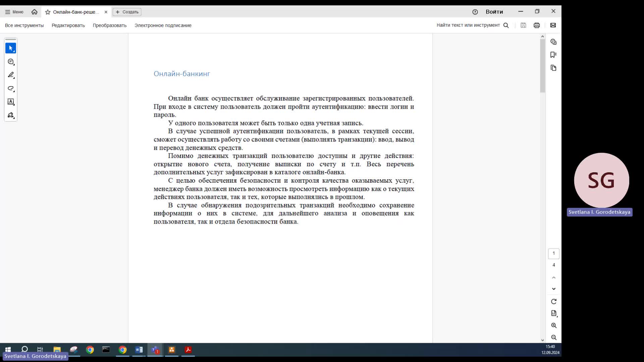The width and height of the screenshot is (644, 362).
Task: Click the search magnifier icon
Action: (x=506, y=25)
